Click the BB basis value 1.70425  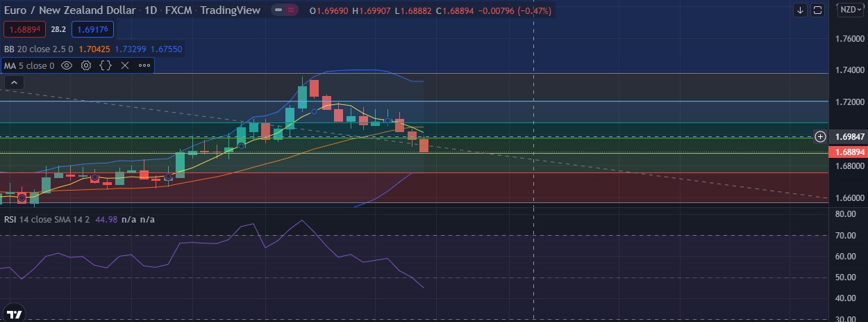(94, 49)
